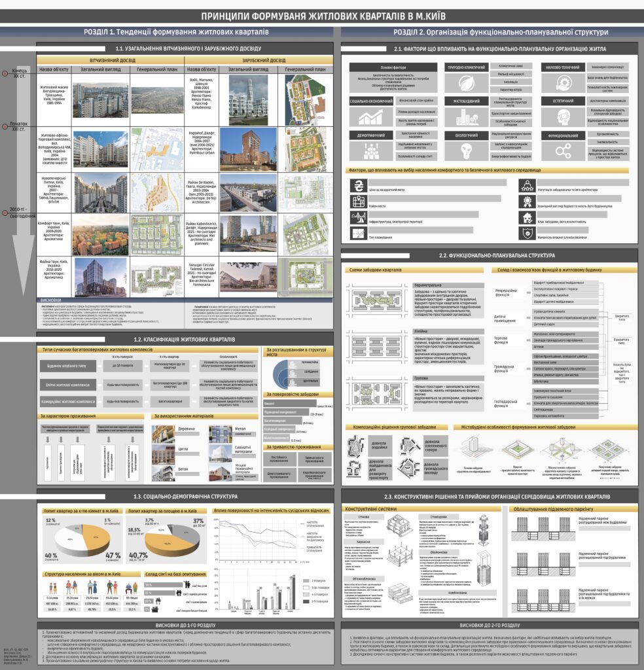Click the share nodes icon under ФУНКЦІОНАЛЬНИЙ
Screen dimensions: 644x670
point(563,150)
